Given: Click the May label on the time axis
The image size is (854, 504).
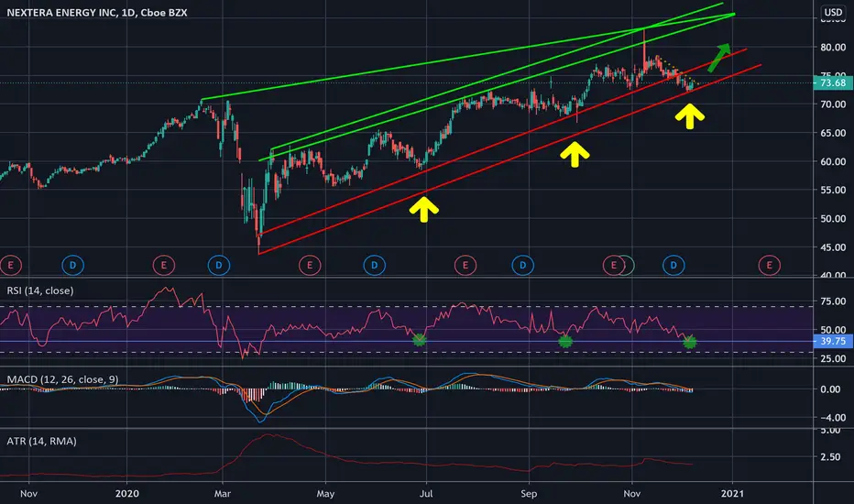Looking at the screenshot, I should [325, 494].
